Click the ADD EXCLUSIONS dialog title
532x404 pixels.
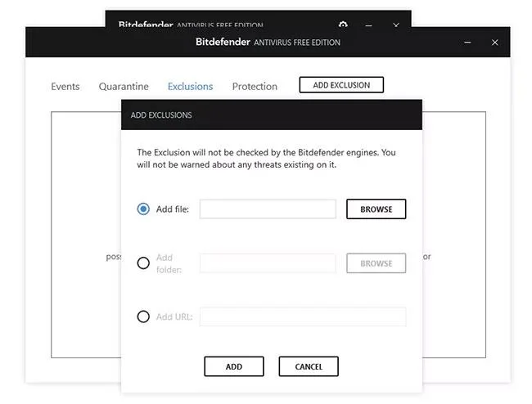[161, 115]
